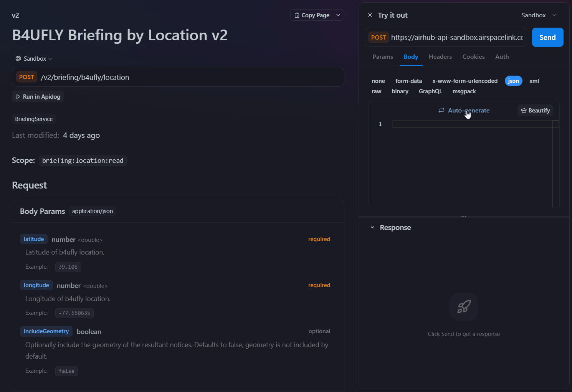Click the clipboard icon on Copy Page
The height and width of the screenshot is (392, 572).
pos(297,15)
